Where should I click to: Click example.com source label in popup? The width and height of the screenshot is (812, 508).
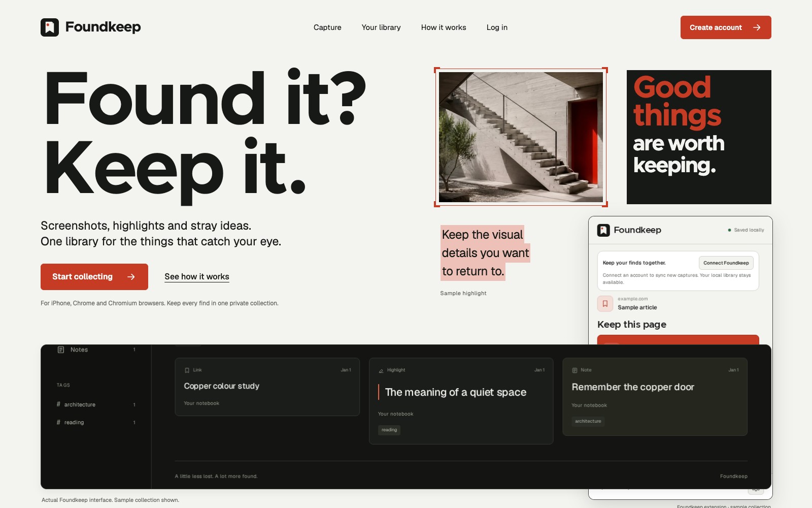[633, 299]
